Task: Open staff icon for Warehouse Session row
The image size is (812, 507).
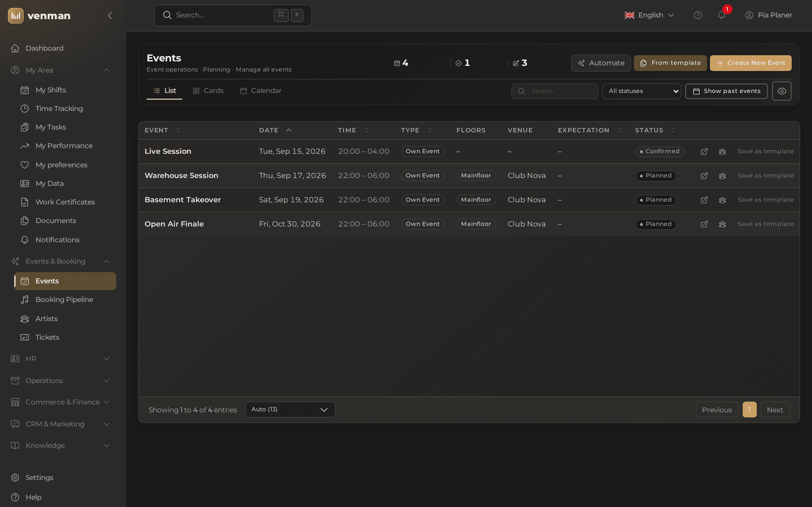Action: pos(722,176)
